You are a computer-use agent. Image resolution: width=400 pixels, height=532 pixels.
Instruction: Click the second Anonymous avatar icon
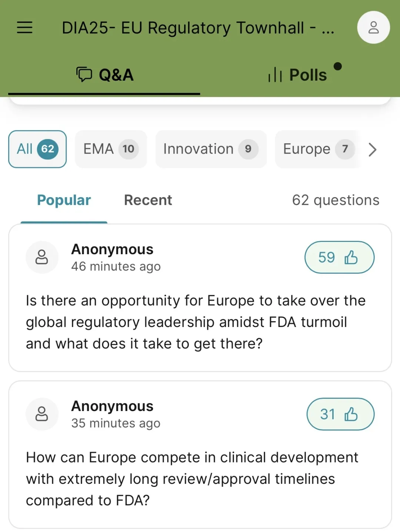pyautogui.click(x=42, y=414)
